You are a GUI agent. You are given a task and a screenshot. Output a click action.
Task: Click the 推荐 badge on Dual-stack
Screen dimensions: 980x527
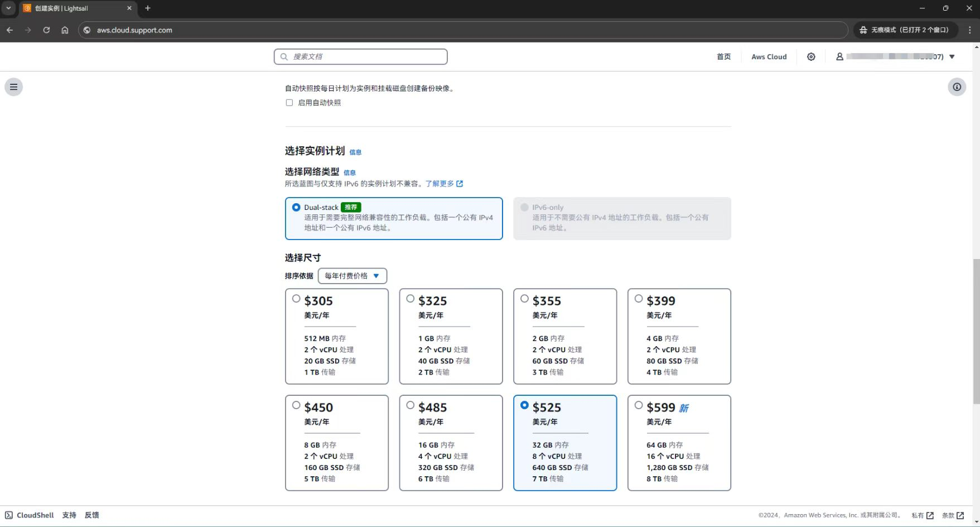(351, 207)
